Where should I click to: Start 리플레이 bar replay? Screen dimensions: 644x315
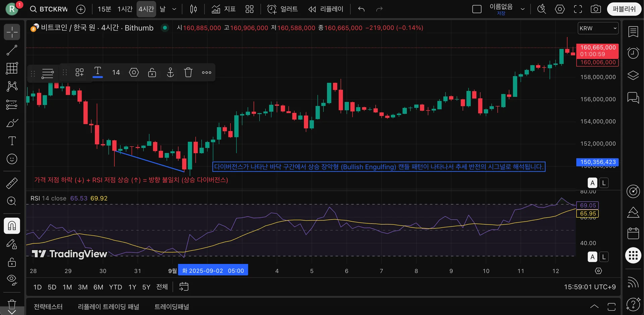click(x=326, y=9)
